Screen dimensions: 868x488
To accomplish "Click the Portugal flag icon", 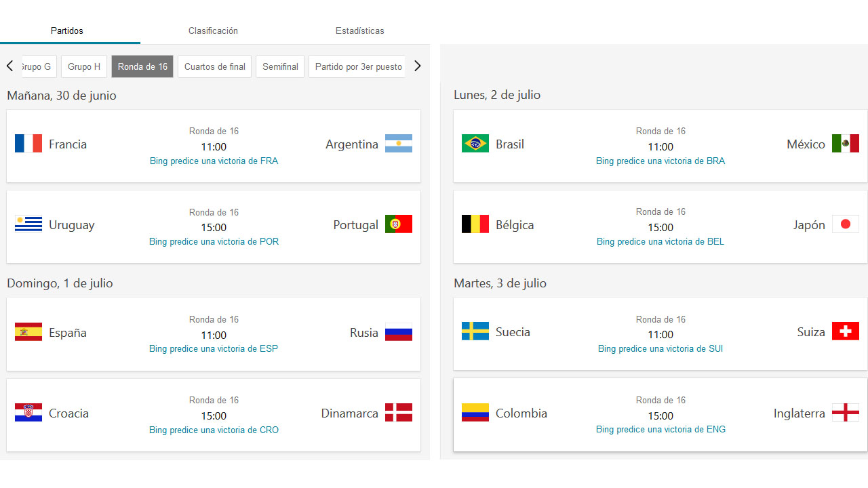I will click(x=399, y=224).
